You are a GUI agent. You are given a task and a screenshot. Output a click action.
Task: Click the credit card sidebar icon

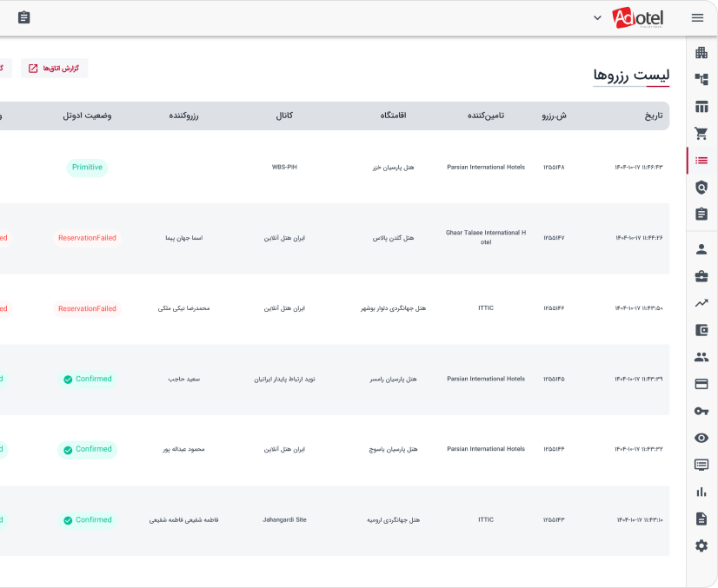701,384
